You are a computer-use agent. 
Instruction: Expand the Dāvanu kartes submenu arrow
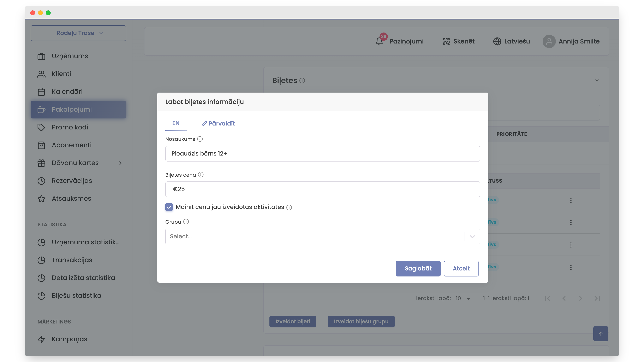[120, 163]
